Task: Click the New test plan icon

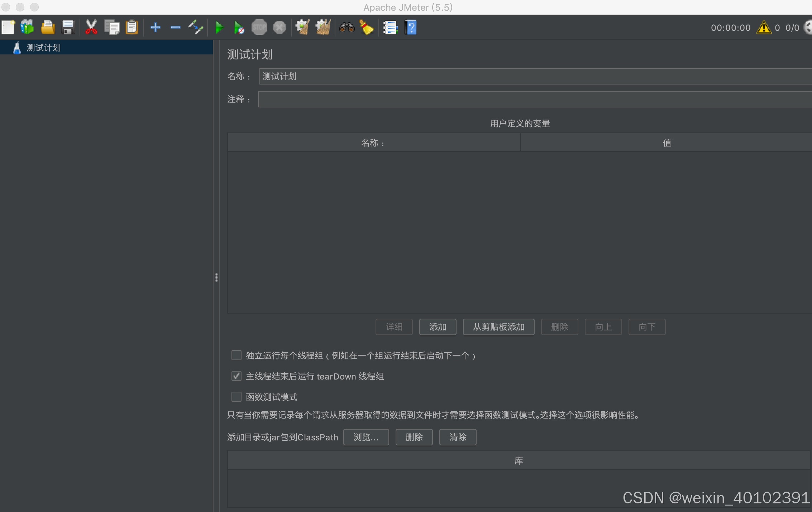Action: [8, 28]
